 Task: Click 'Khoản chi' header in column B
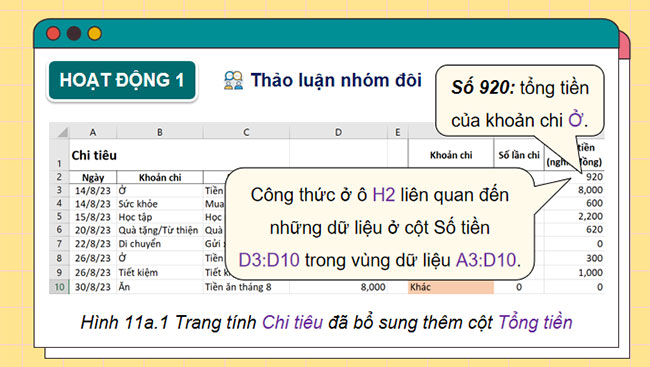pos(160,177)
